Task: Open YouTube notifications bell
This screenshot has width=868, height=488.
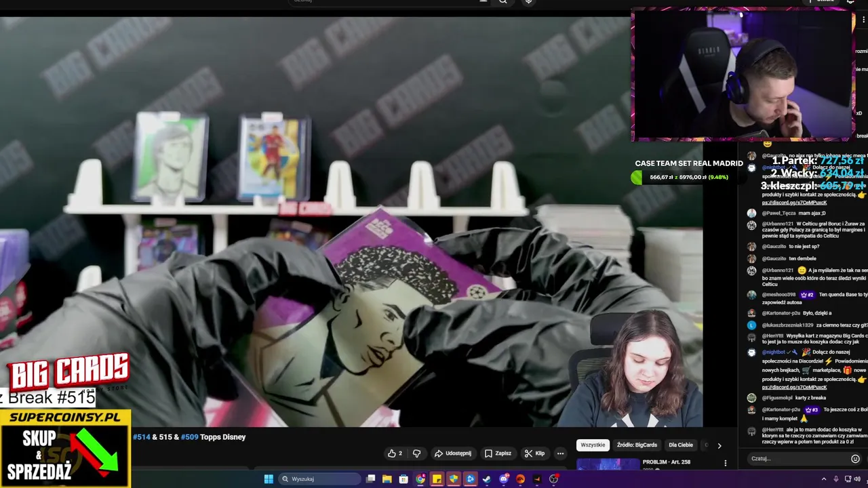Action: (850, 1)
